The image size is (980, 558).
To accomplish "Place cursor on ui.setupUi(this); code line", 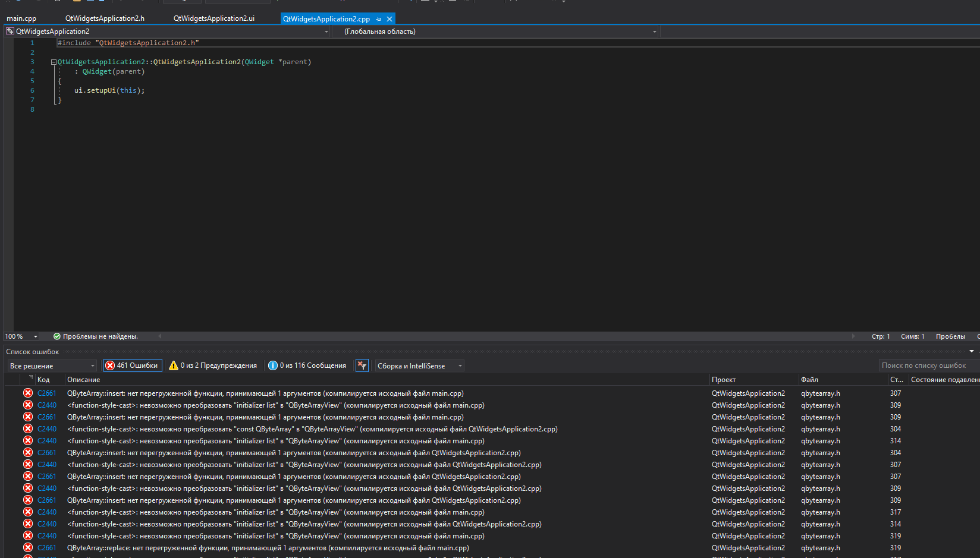I will (x=109, y=90).
